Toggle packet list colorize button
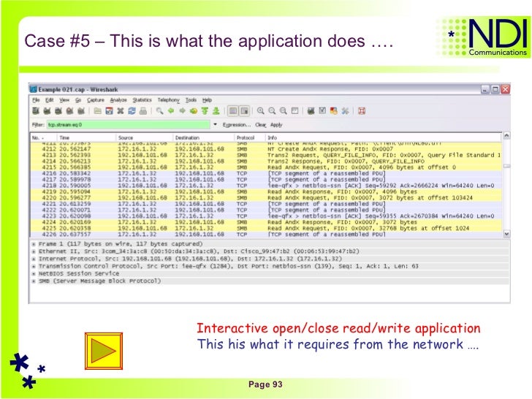The image size is (532, 399). pyautogui.click(x=233, y=111)
